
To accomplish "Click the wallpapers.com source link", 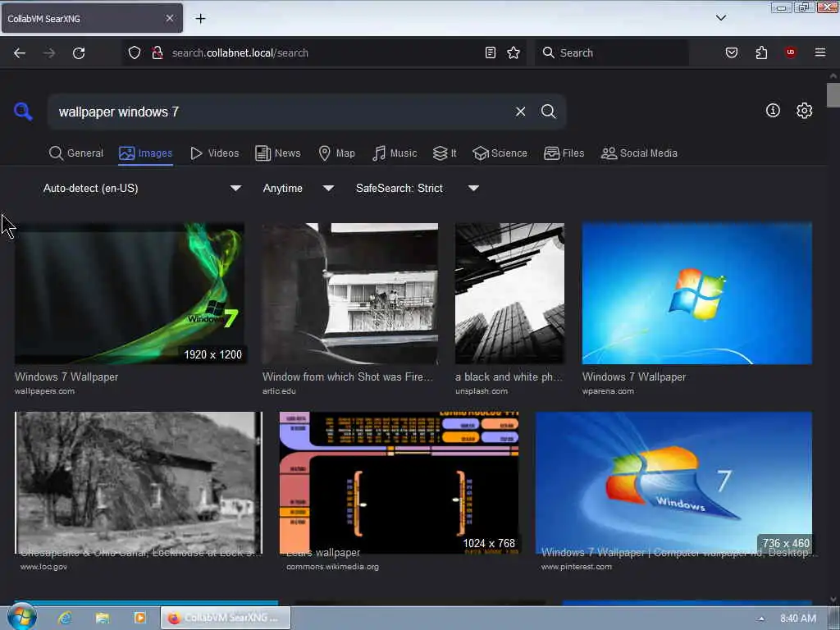I will (45, 391).
